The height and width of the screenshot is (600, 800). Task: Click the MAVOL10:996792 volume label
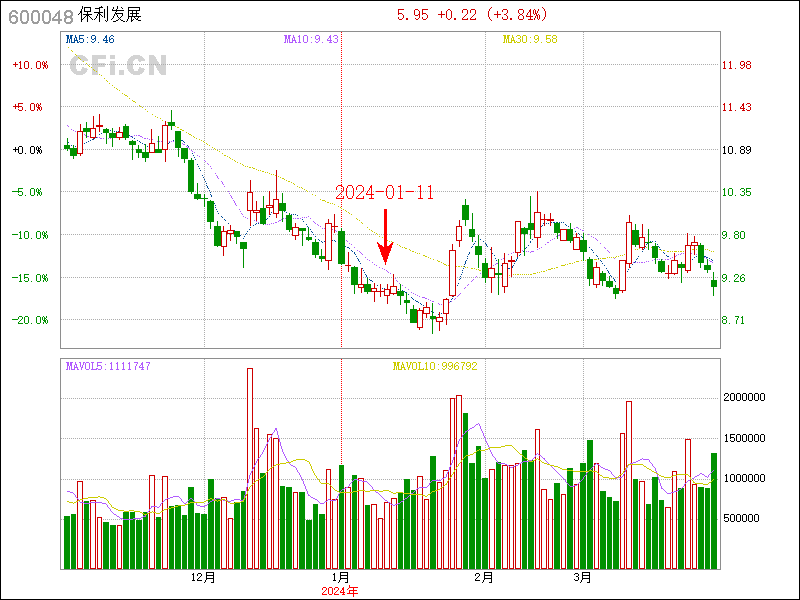click(x=434, y=367)
